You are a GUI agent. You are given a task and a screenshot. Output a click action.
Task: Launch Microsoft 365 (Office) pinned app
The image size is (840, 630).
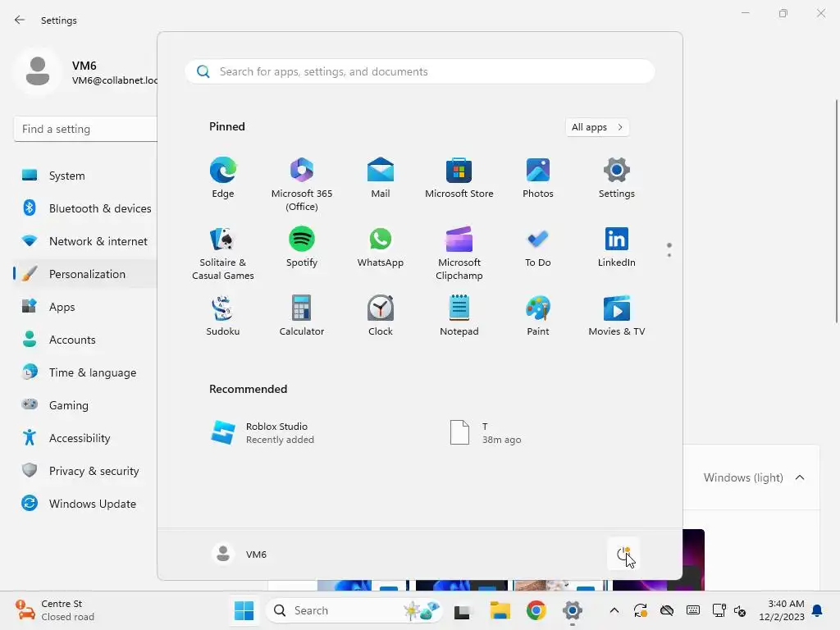[x=302, y=184]
